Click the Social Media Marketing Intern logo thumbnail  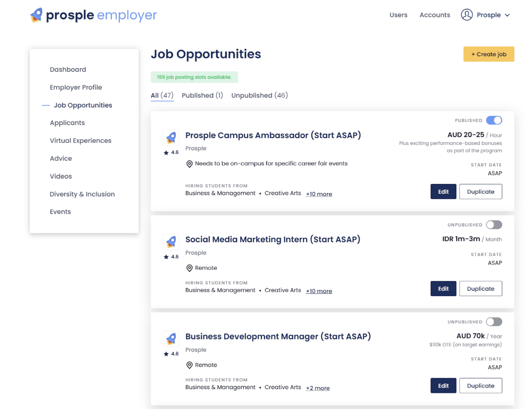[171, 242]
